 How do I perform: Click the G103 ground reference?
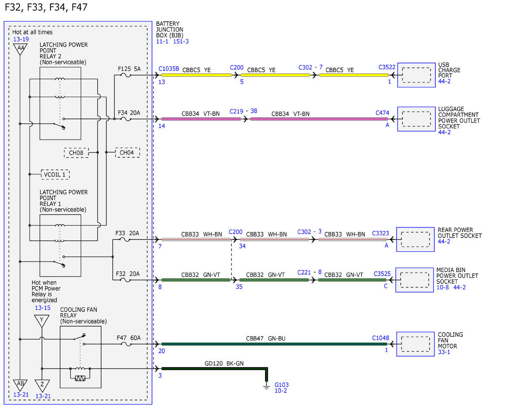pos(282,385)
